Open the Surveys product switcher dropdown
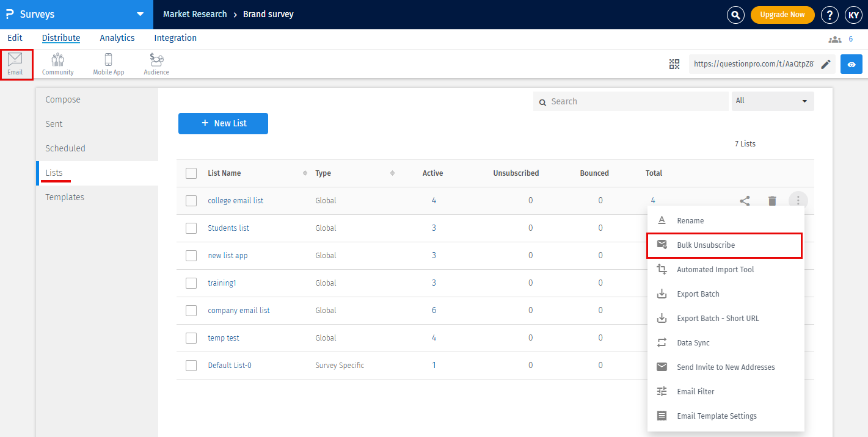This screenshot has height=437, width=868. coord(140,15)
